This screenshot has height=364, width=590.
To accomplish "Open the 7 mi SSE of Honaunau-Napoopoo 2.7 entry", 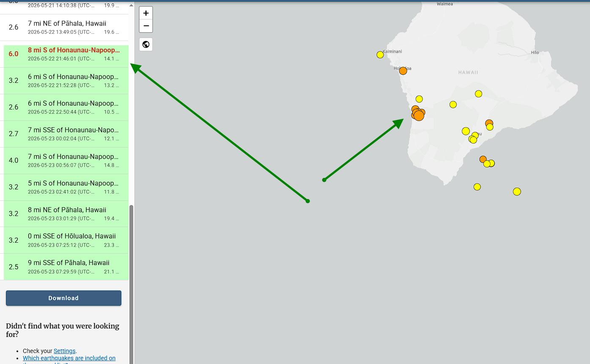I will click(x=66, y=134).
